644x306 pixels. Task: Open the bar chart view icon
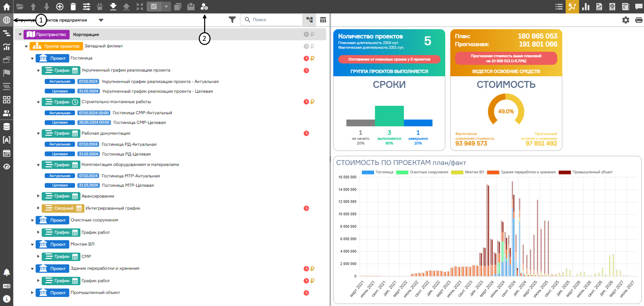(x=586, y=6)
